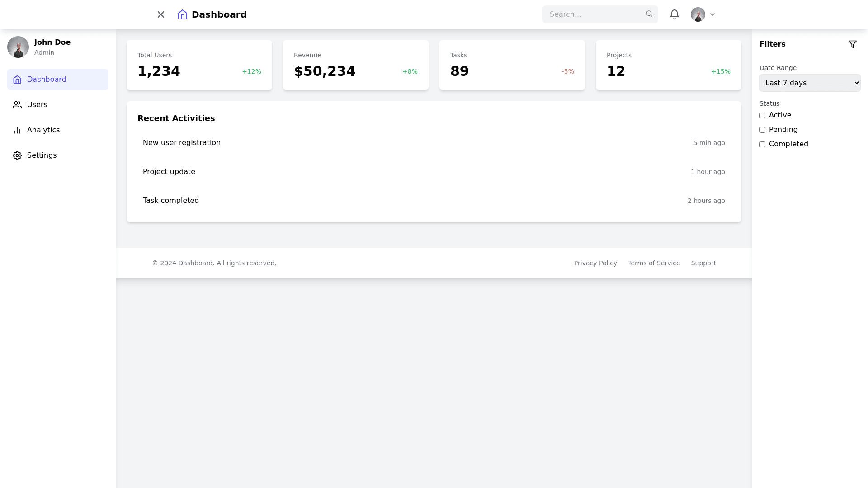Click the X icon to close sidebar
The height and width of the screenshot is (488, 868).
pyautogui.click(x=161, y=14)
